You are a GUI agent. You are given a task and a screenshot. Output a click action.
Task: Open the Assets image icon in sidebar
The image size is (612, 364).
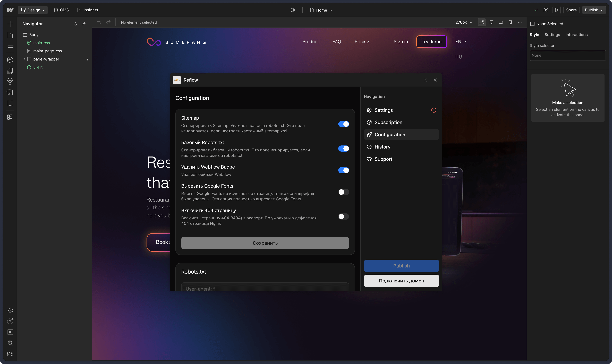(10, 92)
